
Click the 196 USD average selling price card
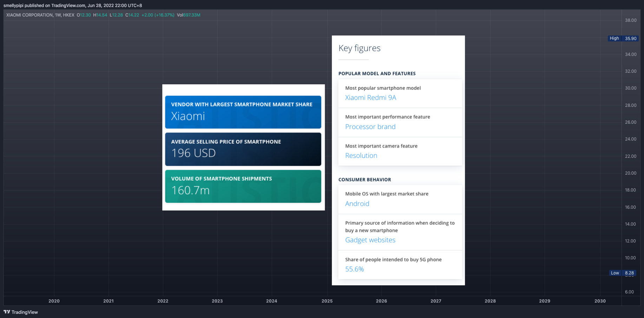[x=243, y=149]
